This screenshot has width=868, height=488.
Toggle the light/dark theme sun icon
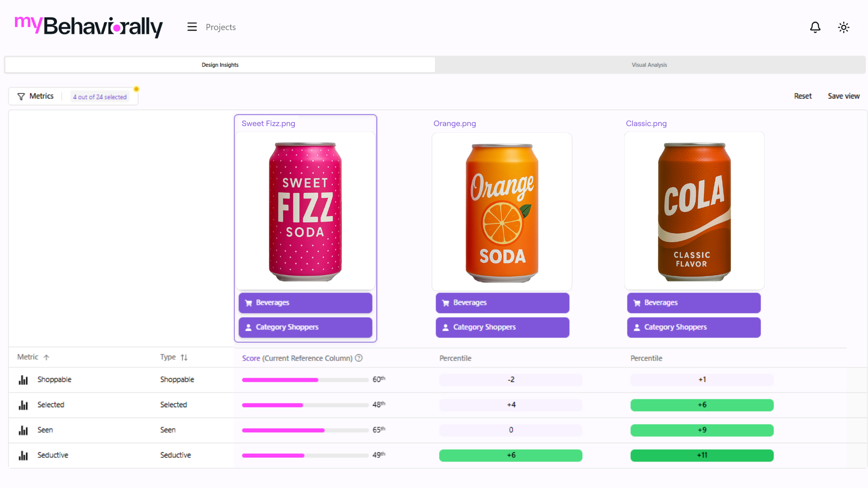tap(844, 28)
